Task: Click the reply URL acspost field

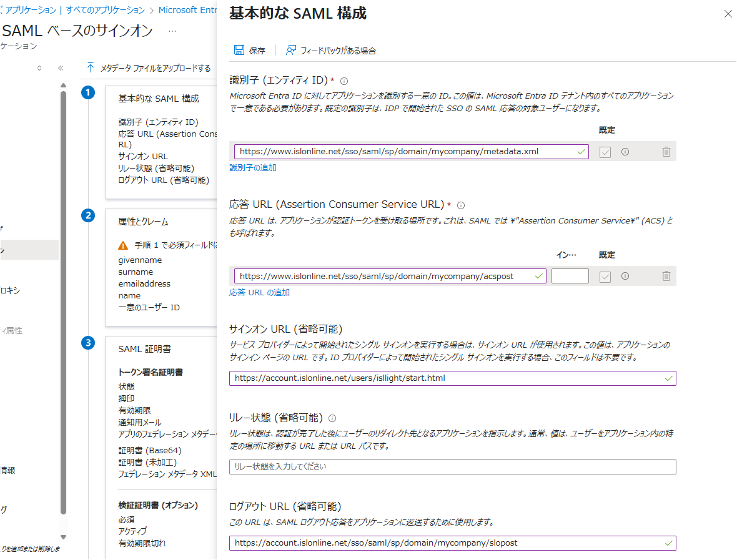Action: (x=390, y=276)
